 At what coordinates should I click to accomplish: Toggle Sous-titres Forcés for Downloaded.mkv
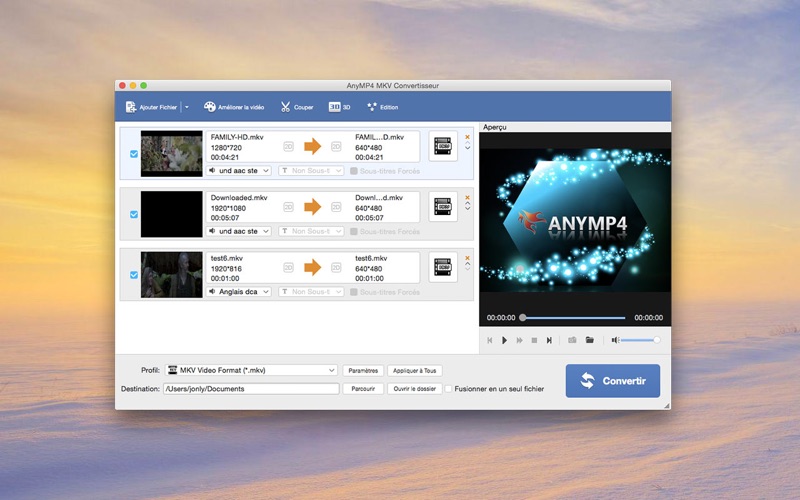pos(354,232)
